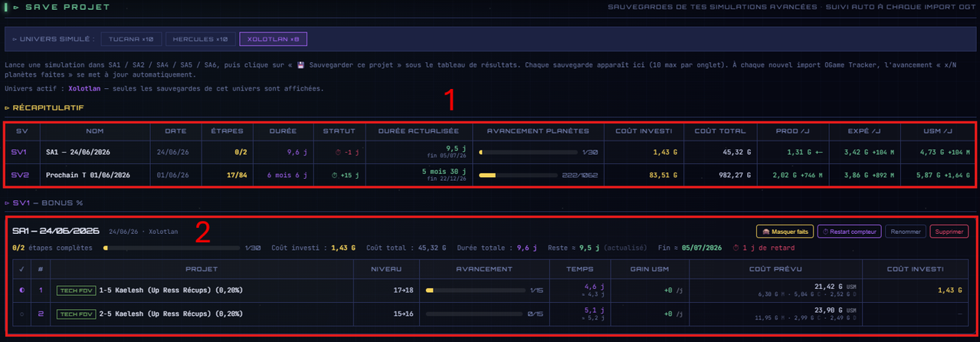Image resolution: width=980 pixels, height=342 pixels.
Task: Open save SV2 in the recap table
Action: (x=18, y=175)
